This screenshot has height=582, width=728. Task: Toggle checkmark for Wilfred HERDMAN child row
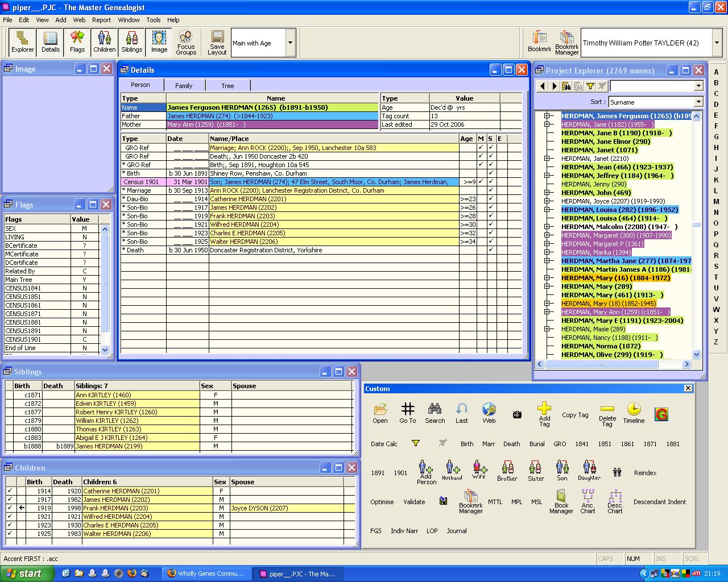coord(10,517)
